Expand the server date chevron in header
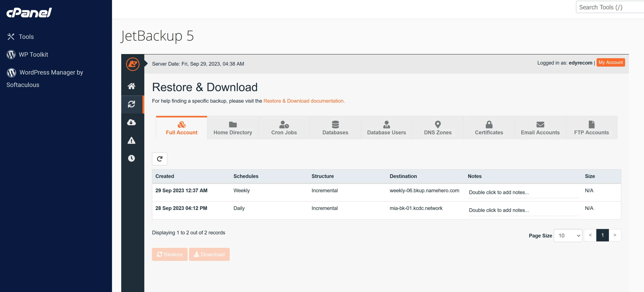This screenshot has width=644, height=292. coord(145,64)
